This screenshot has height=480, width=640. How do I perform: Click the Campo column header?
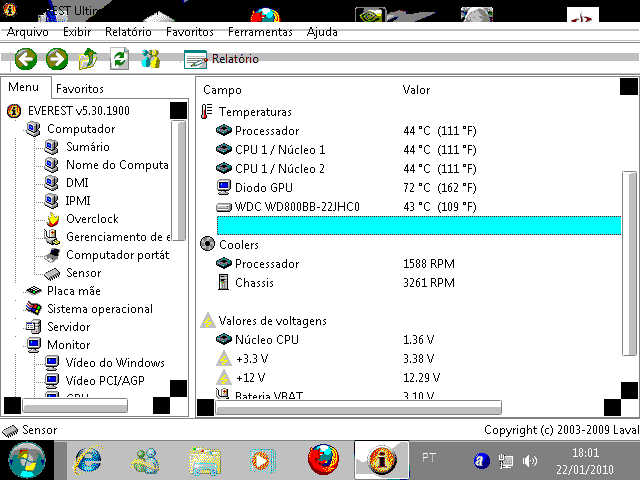point(222,90)
